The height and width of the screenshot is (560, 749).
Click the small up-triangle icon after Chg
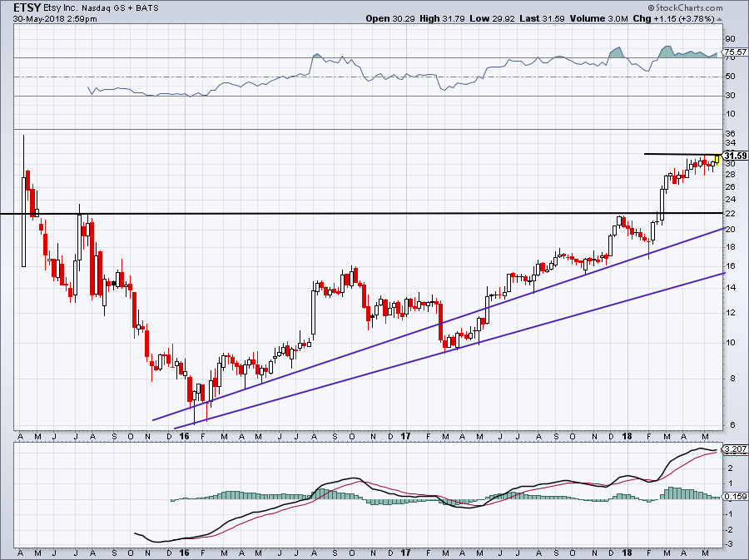coord(720,20)
